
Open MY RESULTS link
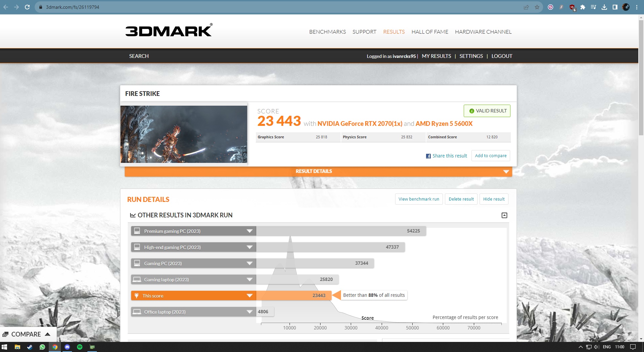pos(437,56)
